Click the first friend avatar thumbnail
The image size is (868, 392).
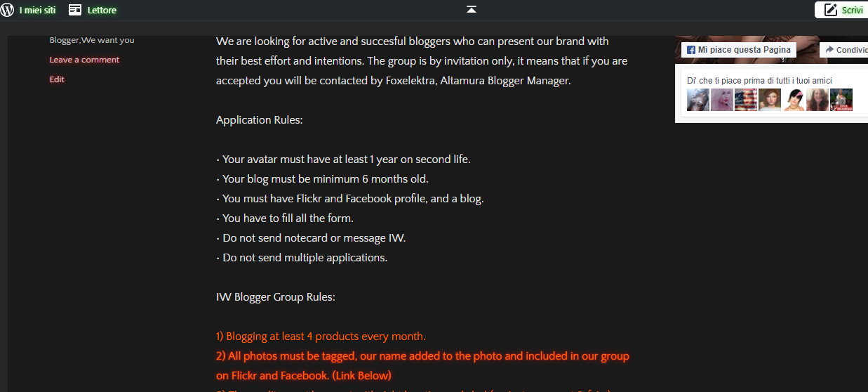click(698, 100)
